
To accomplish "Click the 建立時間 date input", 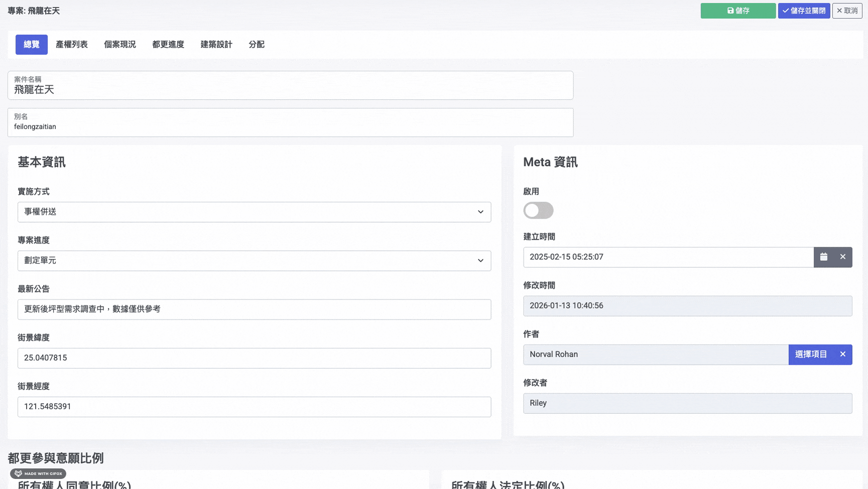I will (x=669, y=257).
